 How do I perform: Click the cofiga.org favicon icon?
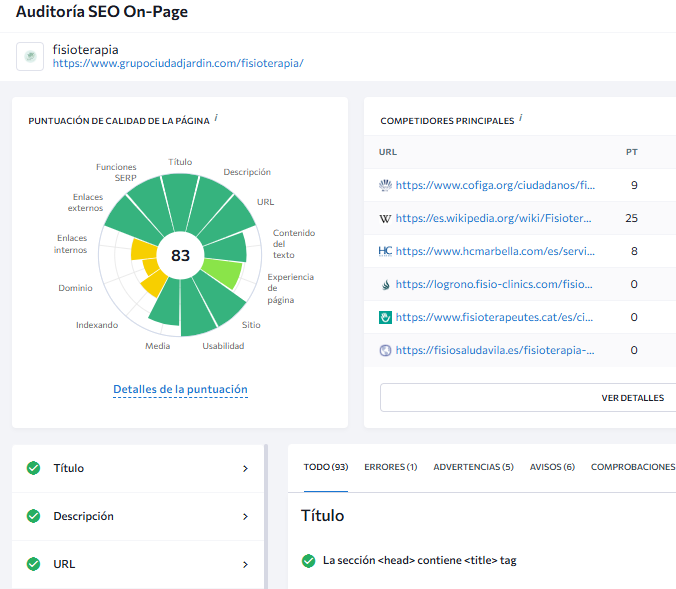385,185
